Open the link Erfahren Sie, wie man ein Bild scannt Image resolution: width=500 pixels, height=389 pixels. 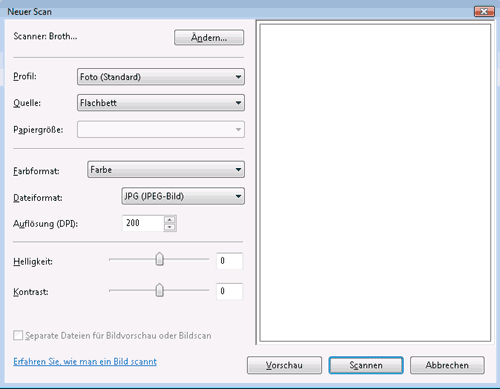click(x=85, y=362)
